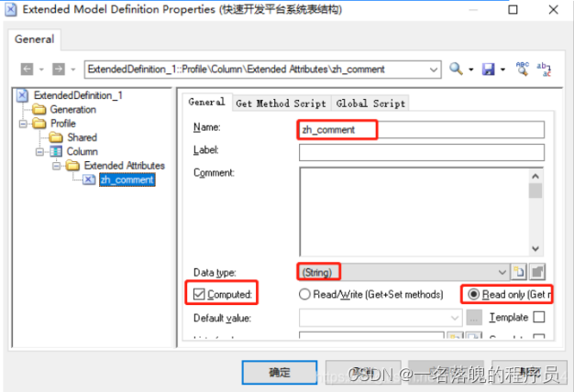Select the ExtendedDefinition_1 root node
574x392 pixels.
(x=78, y=95)
